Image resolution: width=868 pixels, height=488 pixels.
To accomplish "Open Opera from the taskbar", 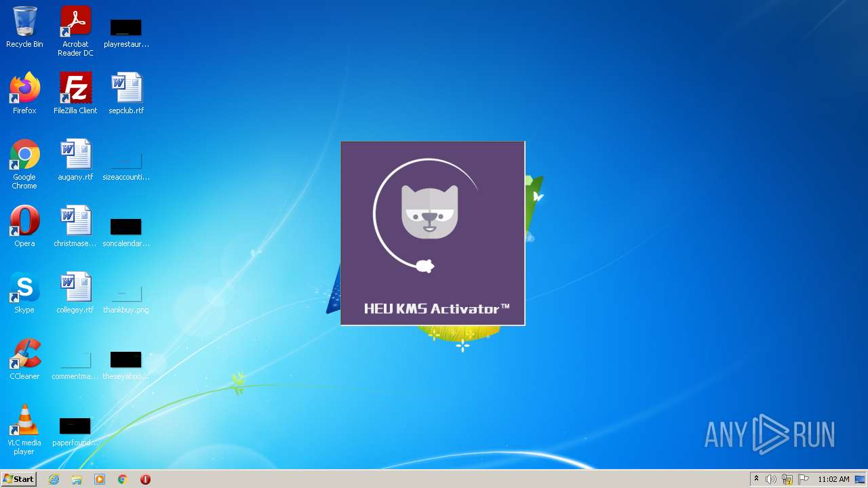I will click(x=145, y=479).
